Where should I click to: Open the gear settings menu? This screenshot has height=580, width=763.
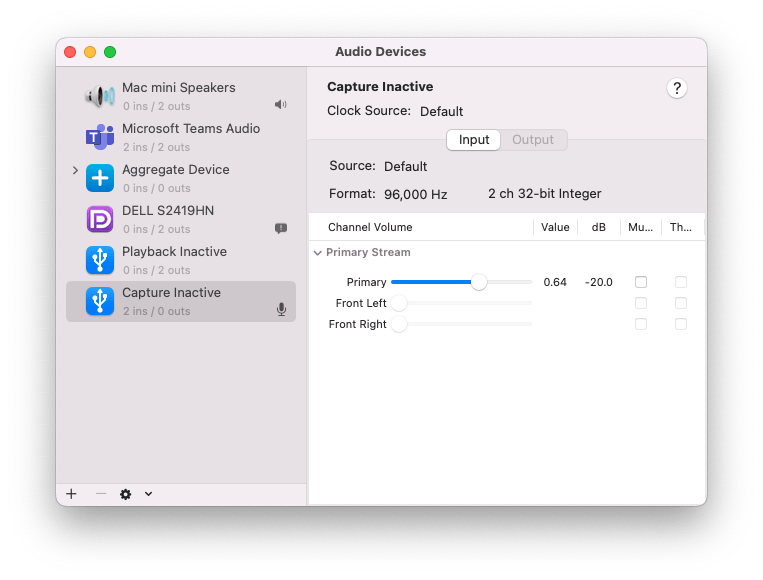[126, 494]
